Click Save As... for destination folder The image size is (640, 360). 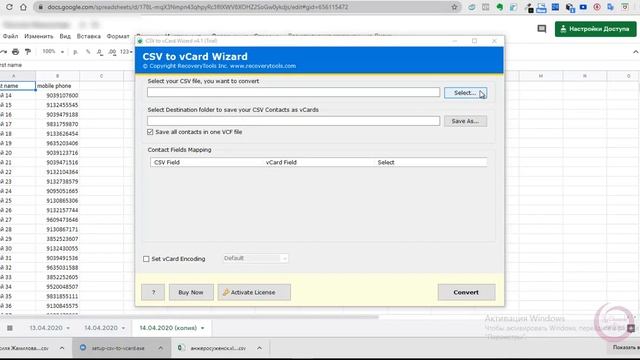pyautogui.click(x=465, y=121)
